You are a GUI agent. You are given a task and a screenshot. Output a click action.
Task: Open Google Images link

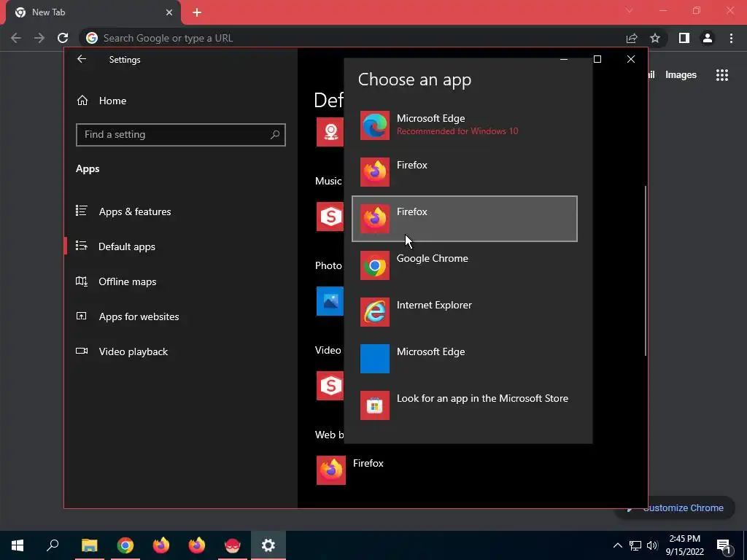681,75
